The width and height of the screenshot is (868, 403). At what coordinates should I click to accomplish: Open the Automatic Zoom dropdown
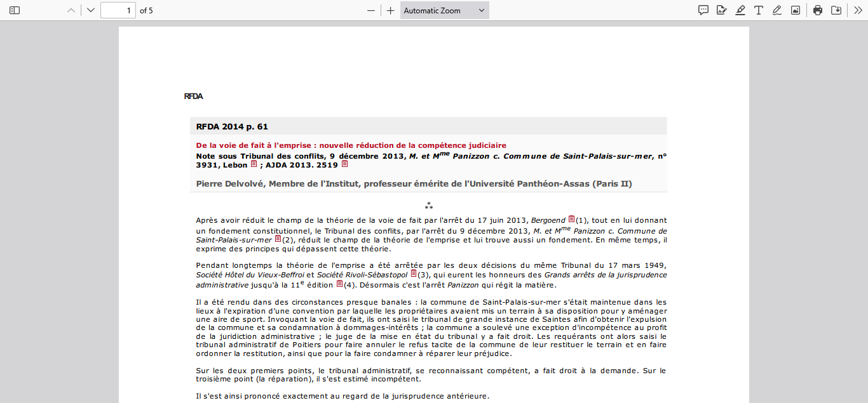click(x=445, y=10)
